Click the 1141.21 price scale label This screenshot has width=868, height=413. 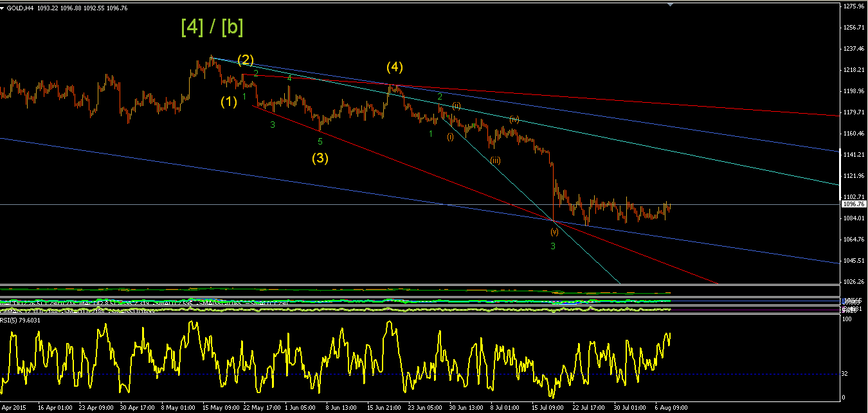[x=853, y=155]
